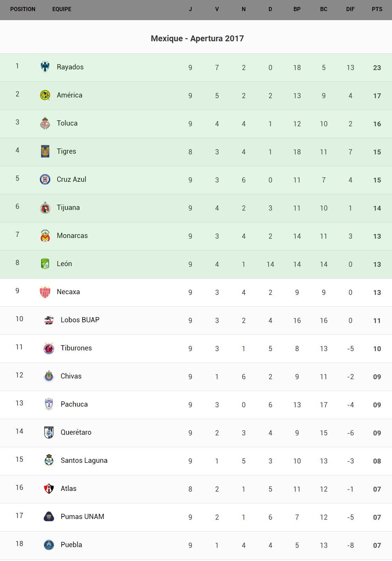Click the Atlas club shield icon

49,488
